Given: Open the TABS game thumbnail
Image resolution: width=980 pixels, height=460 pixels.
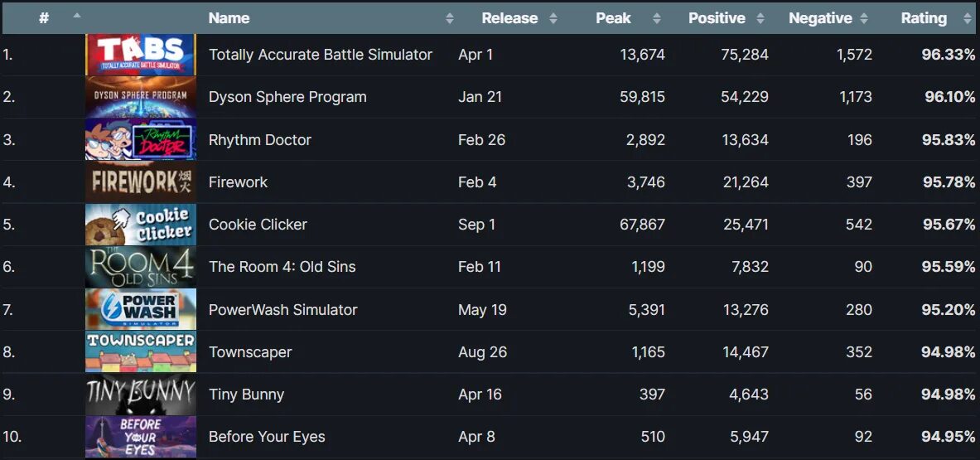Looking at the screenshot, I should (x=141, y=55).
